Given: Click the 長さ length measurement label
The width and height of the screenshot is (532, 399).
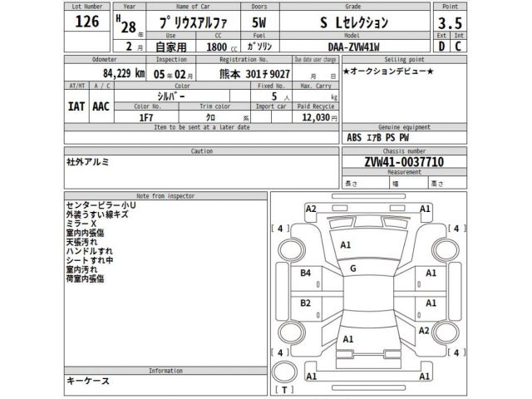Looking at the screenshot, I should (351, 184).
